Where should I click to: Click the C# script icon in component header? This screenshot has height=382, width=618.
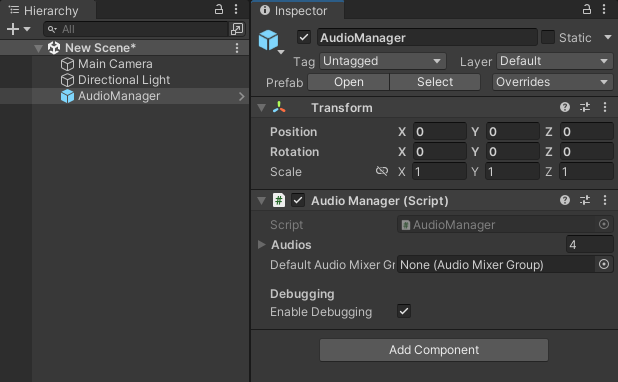pyautogui.click(x=279, y=200)
